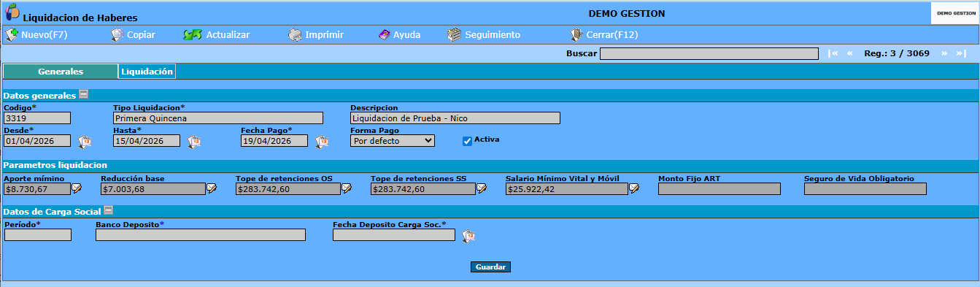The height and width of the screenshot is (287, 980).
Task: Click the Periodo field
Action: point(38,235)
